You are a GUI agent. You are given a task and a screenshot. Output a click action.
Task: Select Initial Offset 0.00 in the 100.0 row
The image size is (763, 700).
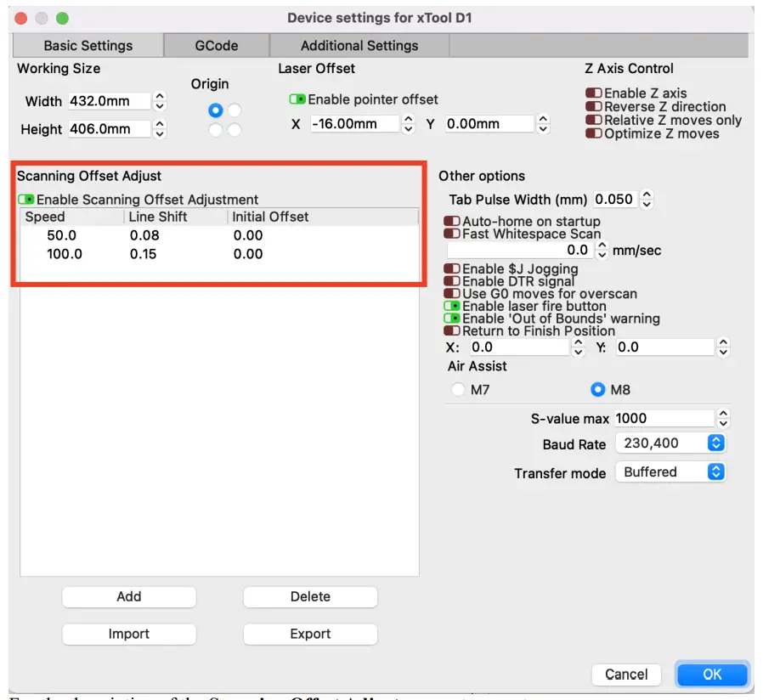(x=248, y=254)
